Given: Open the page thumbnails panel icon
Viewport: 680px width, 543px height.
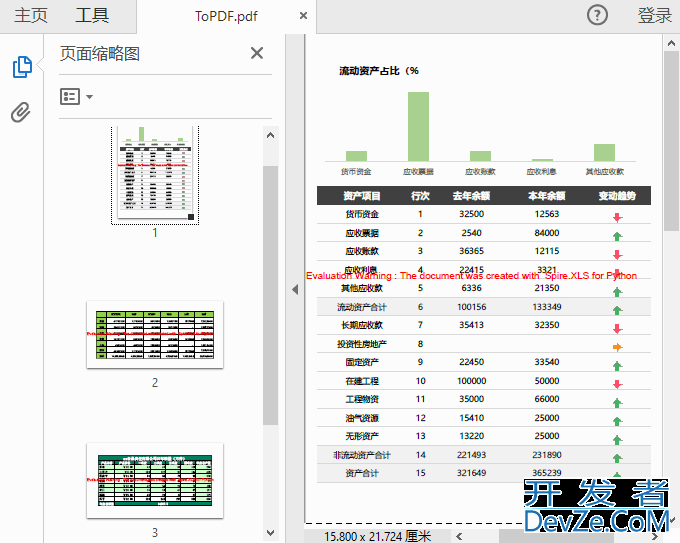Looking at the screenshot, I should (22, 67).
